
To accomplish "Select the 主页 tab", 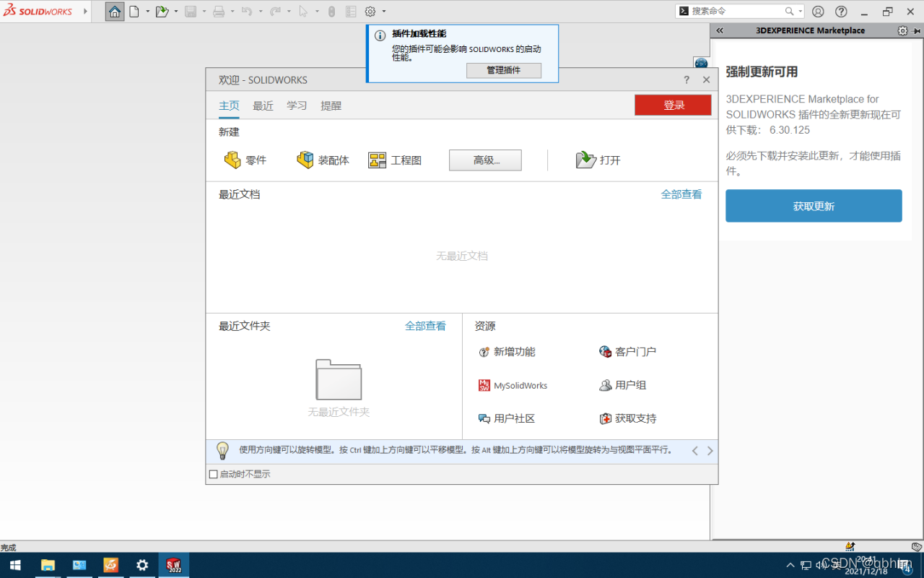I will (x=229, y=105).
